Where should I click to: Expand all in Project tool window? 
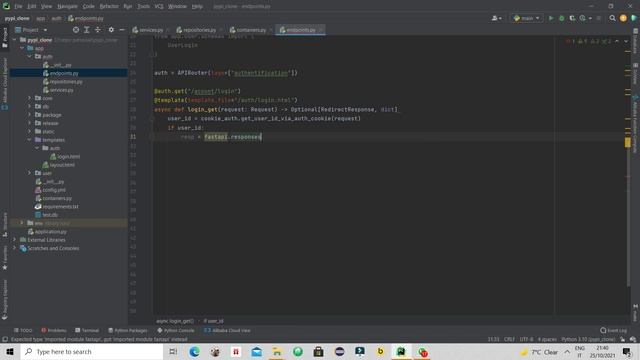pyautogui.click(x=87, y=30)
